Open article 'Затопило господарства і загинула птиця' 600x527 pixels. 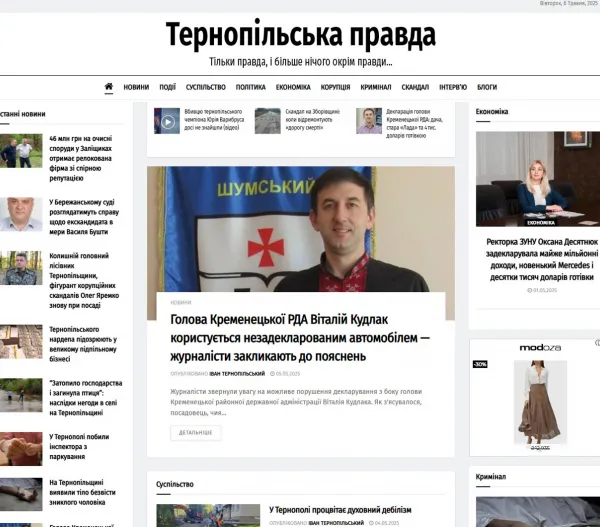click(x=86, y=398)
